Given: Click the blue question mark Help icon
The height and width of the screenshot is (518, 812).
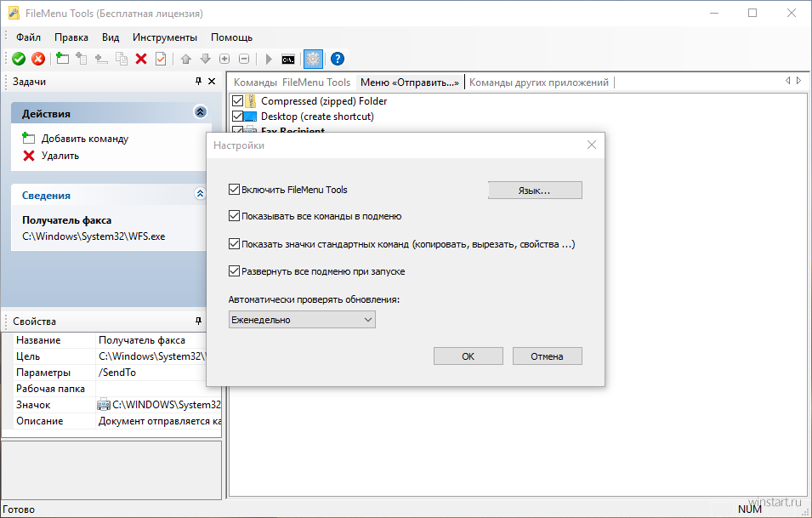Looking at the screenshot, I should pyautogui.click(x=337, y=59).
